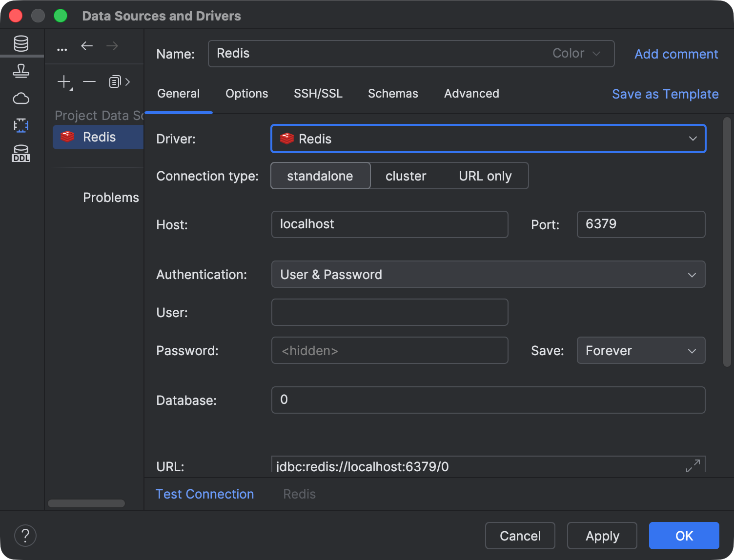734x560 pixels.
Task: Open help with the question mark button
Action: pos(25,536)
